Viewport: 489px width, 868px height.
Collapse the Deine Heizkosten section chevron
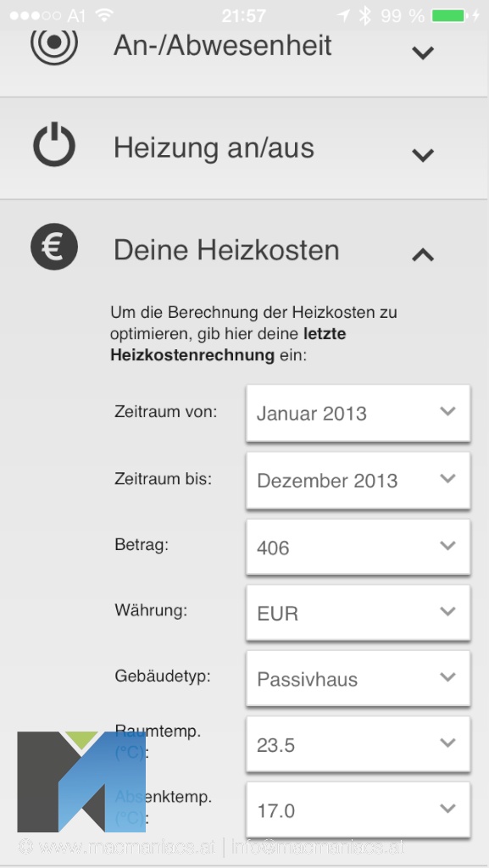tap(423, 254)
